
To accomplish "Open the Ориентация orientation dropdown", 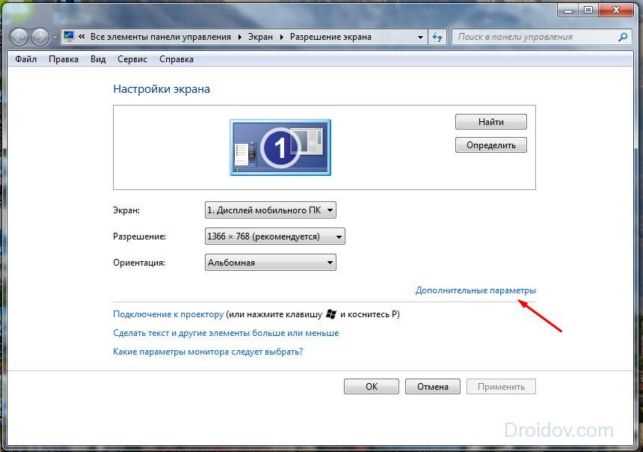I will (x=271, y=263).
